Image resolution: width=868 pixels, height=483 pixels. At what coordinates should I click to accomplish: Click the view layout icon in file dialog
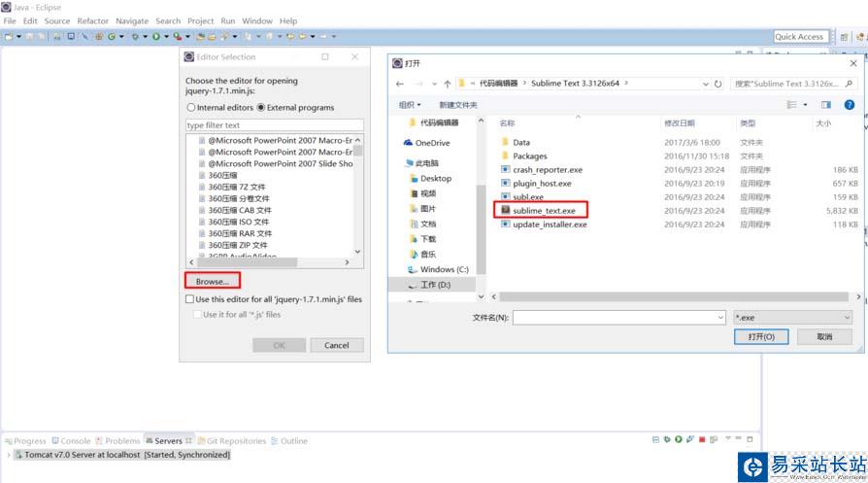(791, 105)
